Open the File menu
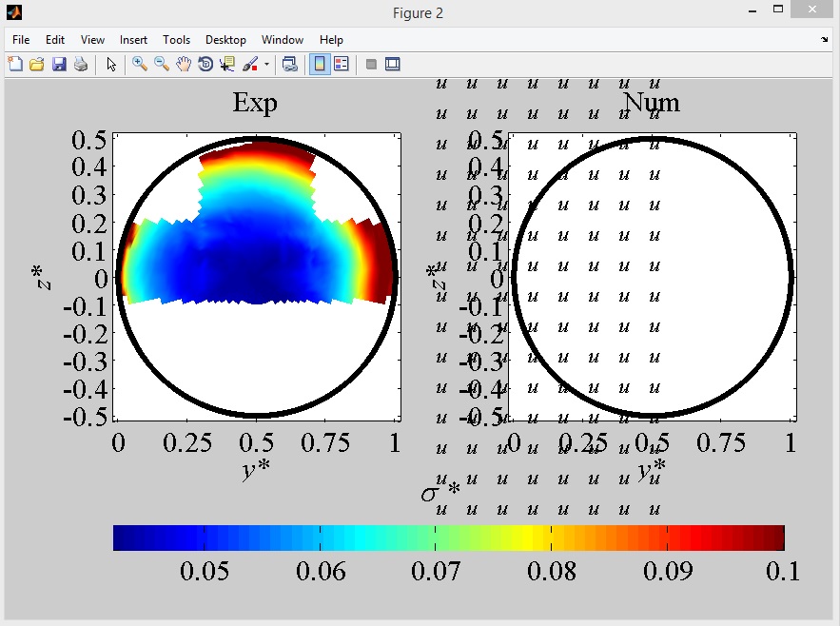840x626 pixels. [21, 40]
